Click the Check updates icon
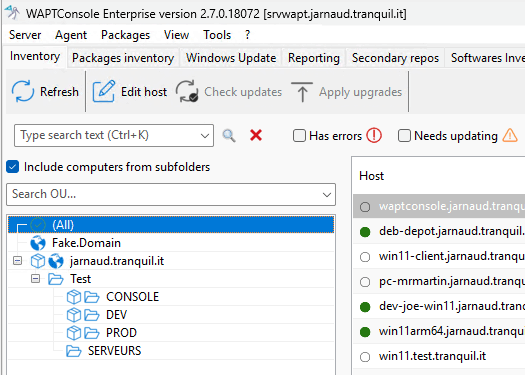Viewport: 525px width, 375px height. [187, 91]
